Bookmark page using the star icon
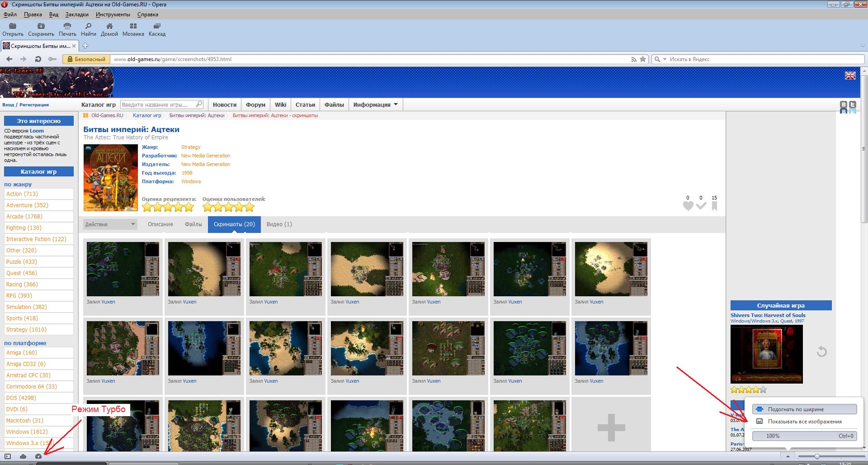 (x=642, y=59)
